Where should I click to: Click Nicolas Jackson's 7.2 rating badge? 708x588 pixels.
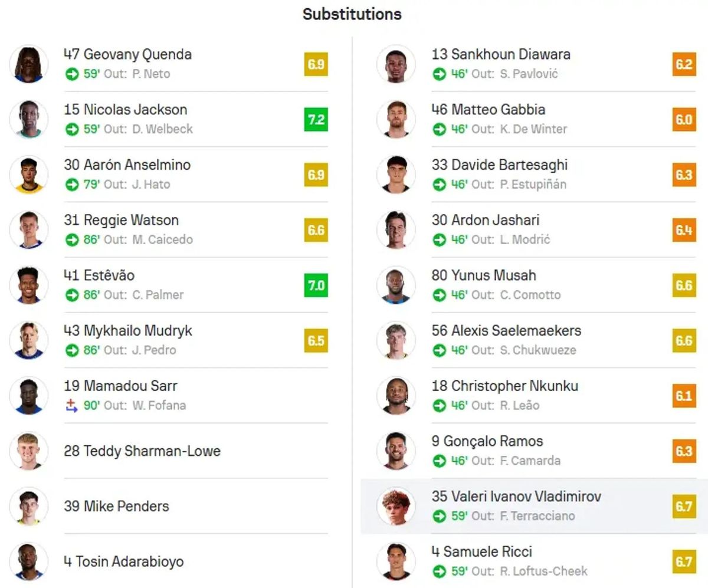click(x=316, y=120)
